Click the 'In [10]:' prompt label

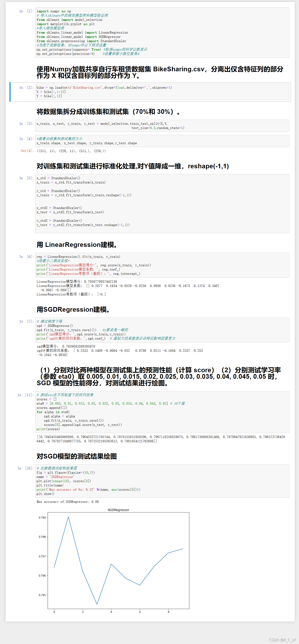pos(26,468)
